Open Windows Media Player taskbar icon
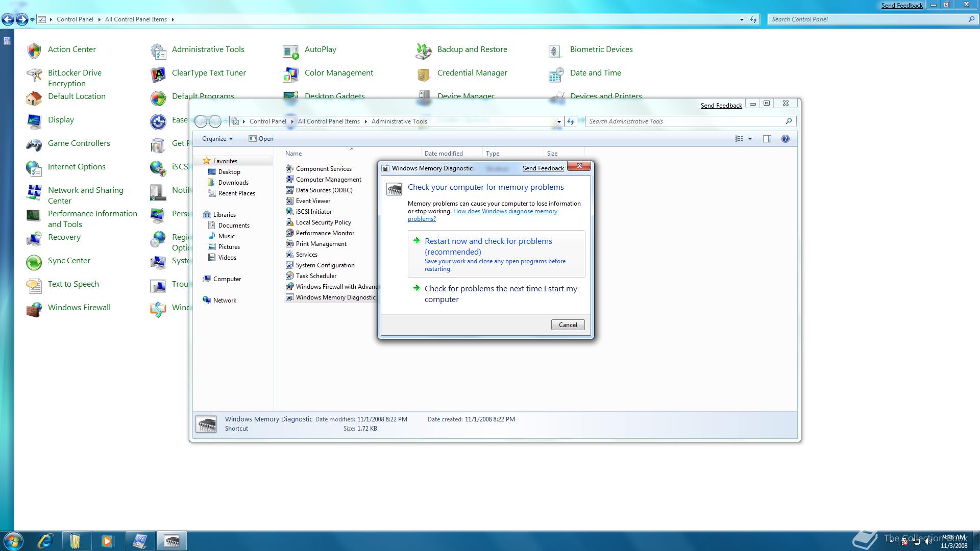980x551 pixels. 107,541
